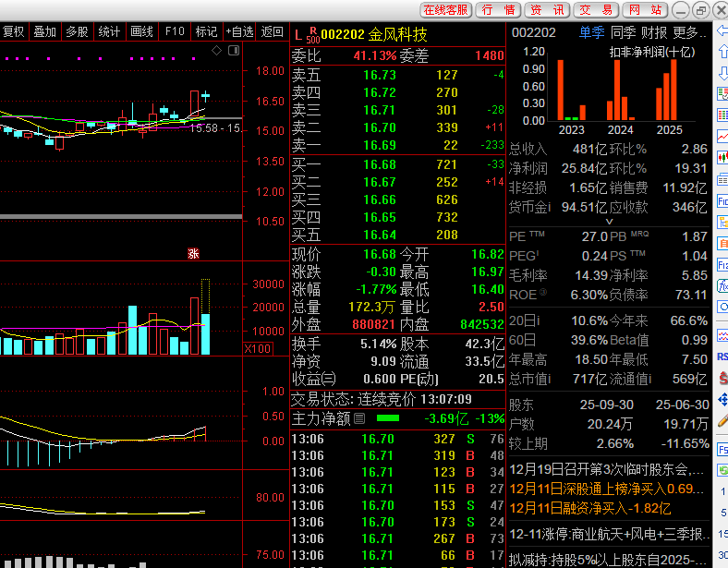Click the sidebar icon below the pencil
The width and height of the screenshot is (728, 568).
tap(722, 449)
